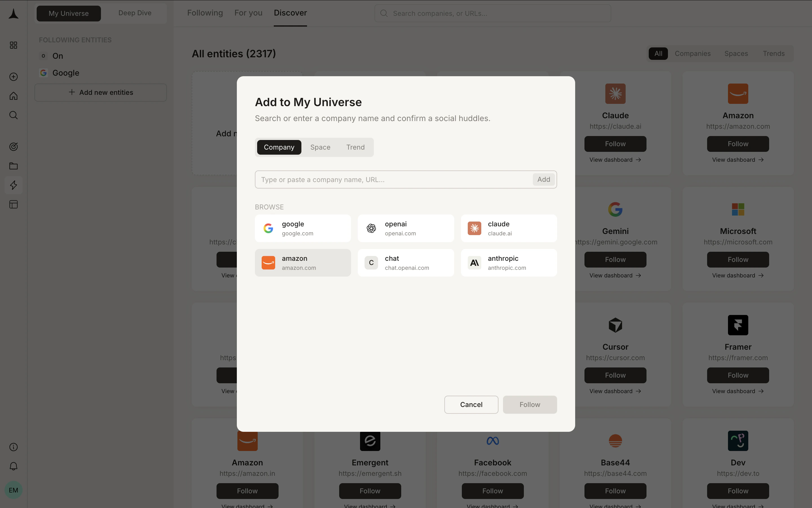Select the Company tab in dialog
Viewport: 812px width, 508px height.
tap(279, 147)
